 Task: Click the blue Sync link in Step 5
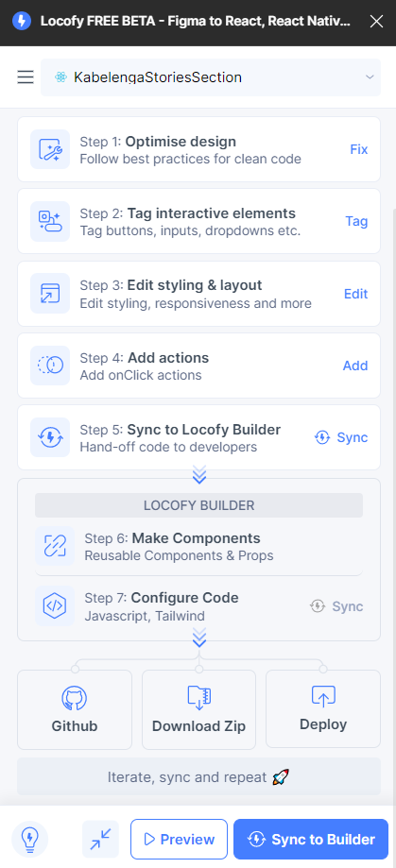(341, 437)
